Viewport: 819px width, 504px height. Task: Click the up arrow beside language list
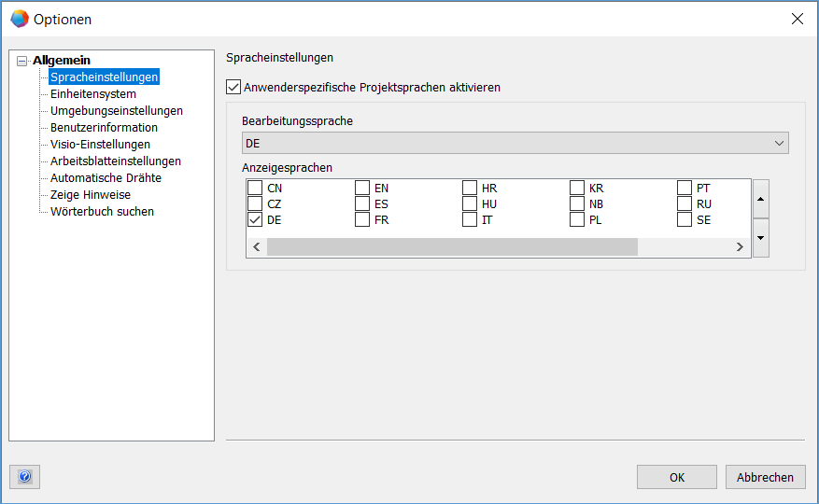click(x=761, y=199)
